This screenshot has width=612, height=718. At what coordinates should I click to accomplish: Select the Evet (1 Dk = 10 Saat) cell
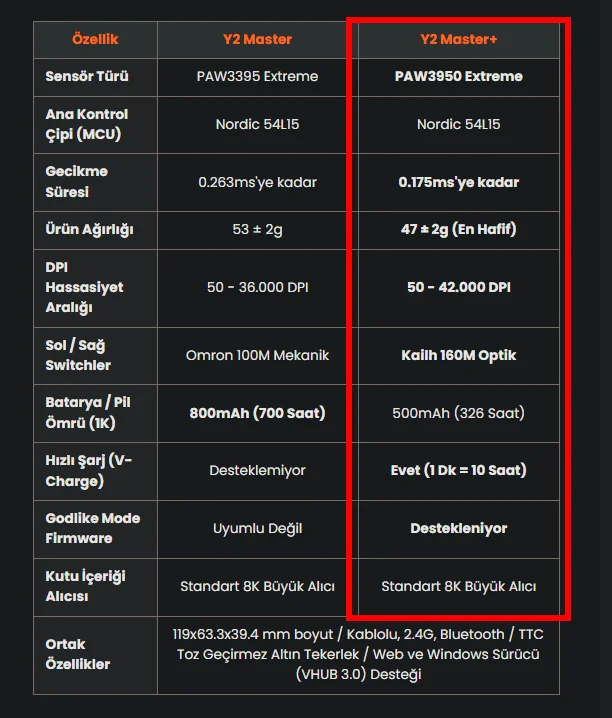[x=459, y=470]
